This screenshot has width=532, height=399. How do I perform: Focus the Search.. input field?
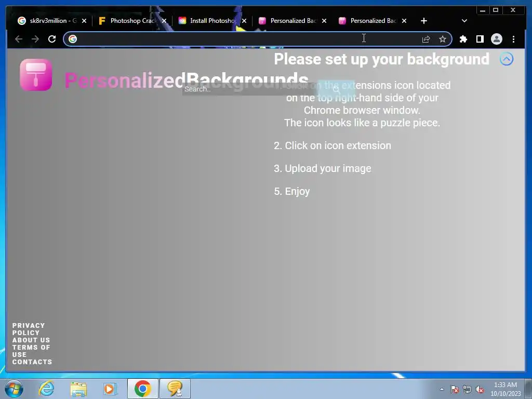pos(250,89)
